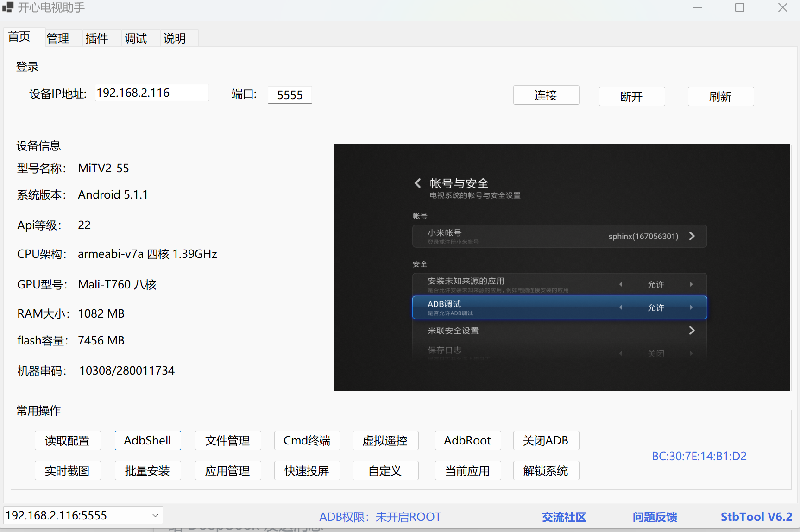Click the 刷新 refresh button
Image resolution: width=800 pixels, height=532 pixels.
721,96
